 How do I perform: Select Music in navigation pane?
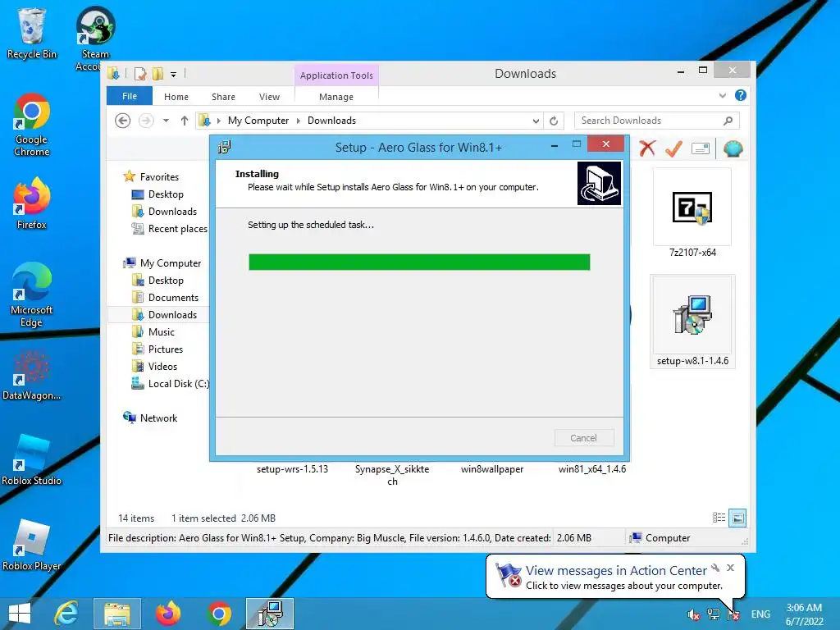click(162, 331)
